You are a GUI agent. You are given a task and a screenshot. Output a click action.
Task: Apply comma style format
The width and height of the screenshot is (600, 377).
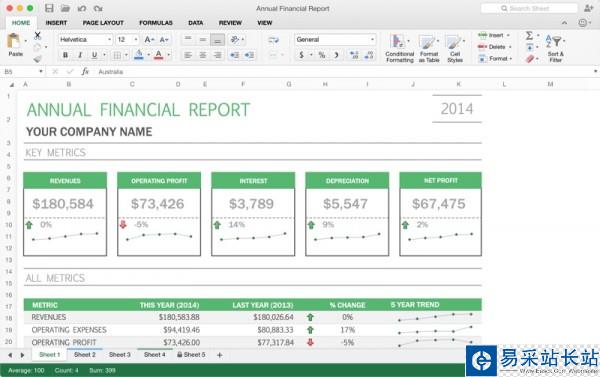336,55
